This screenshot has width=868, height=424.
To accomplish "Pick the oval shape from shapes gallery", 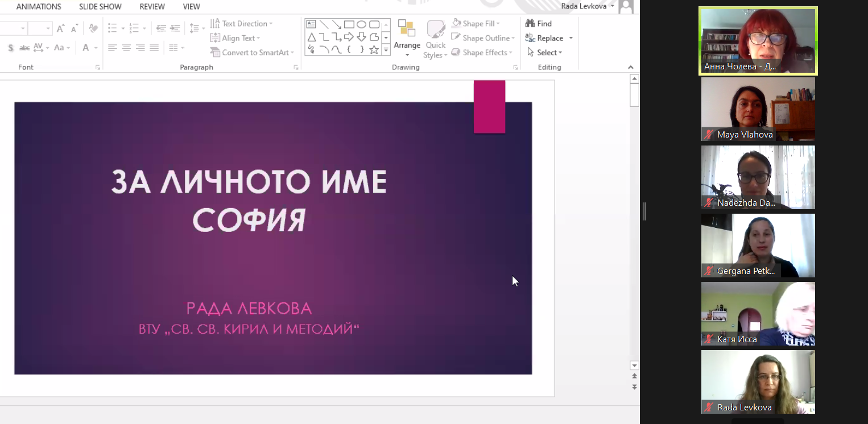I will (361, 24).
